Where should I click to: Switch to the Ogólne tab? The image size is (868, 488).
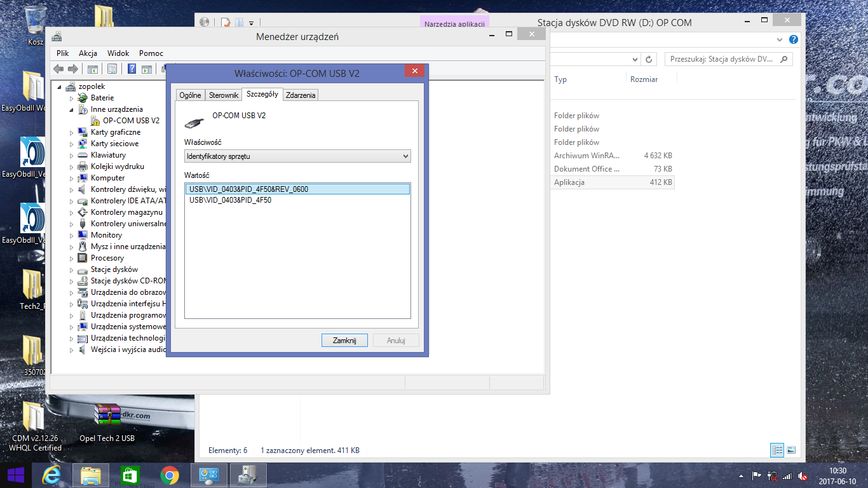point(190,95)
